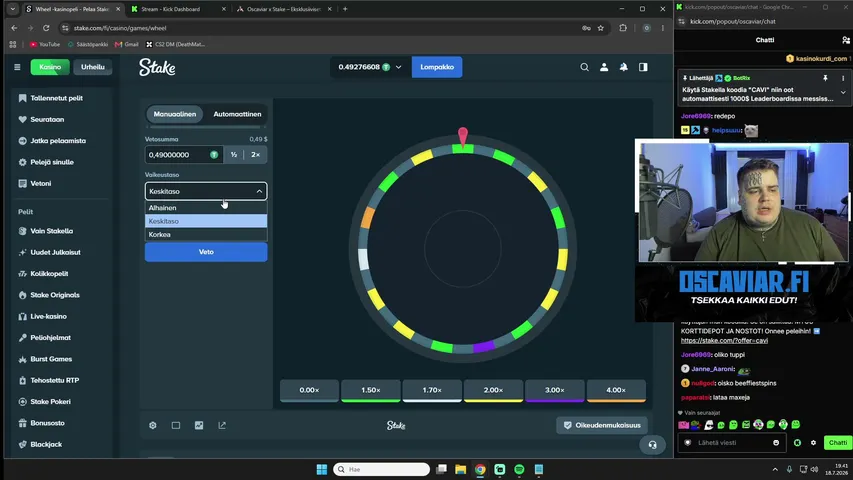Open the user profile icon

(604, 67)
